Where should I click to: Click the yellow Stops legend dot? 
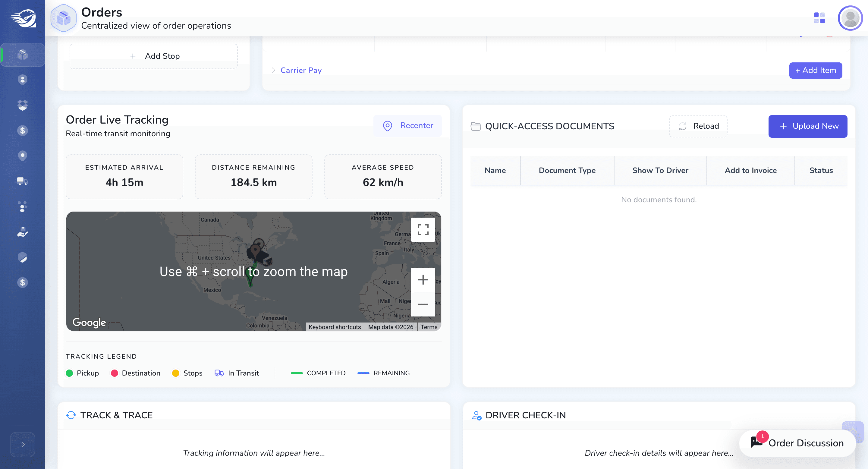pos(175,373)
